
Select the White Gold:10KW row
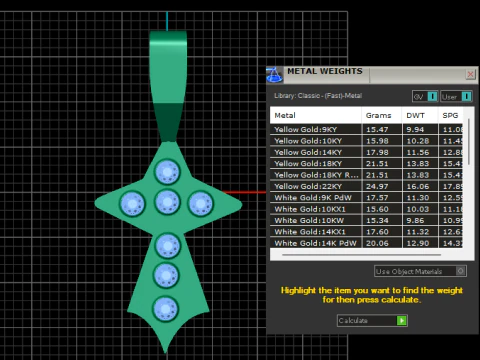[367, 220]
